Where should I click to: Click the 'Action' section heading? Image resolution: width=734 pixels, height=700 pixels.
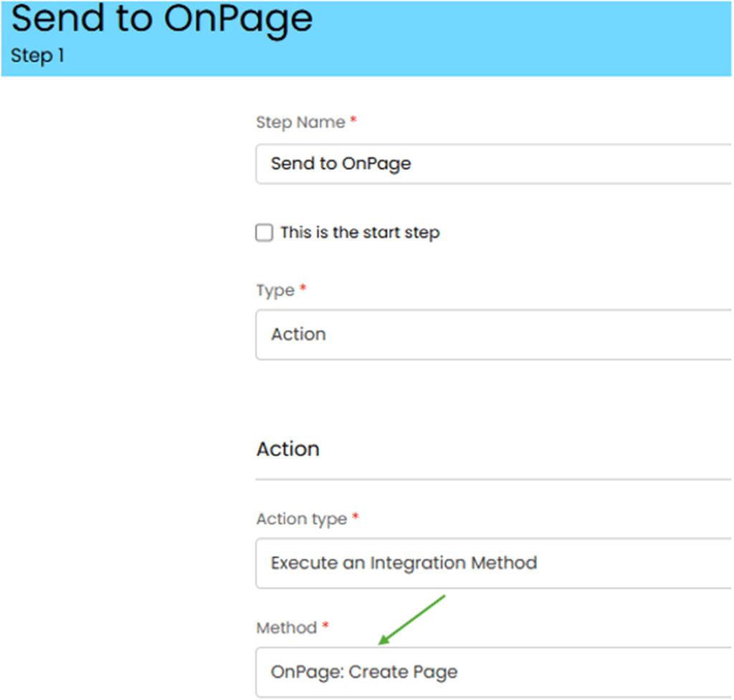[288, 449]
